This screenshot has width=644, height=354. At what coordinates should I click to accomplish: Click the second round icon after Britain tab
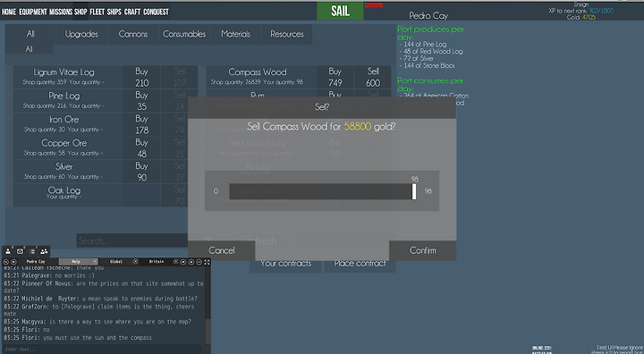pos(183,262)
